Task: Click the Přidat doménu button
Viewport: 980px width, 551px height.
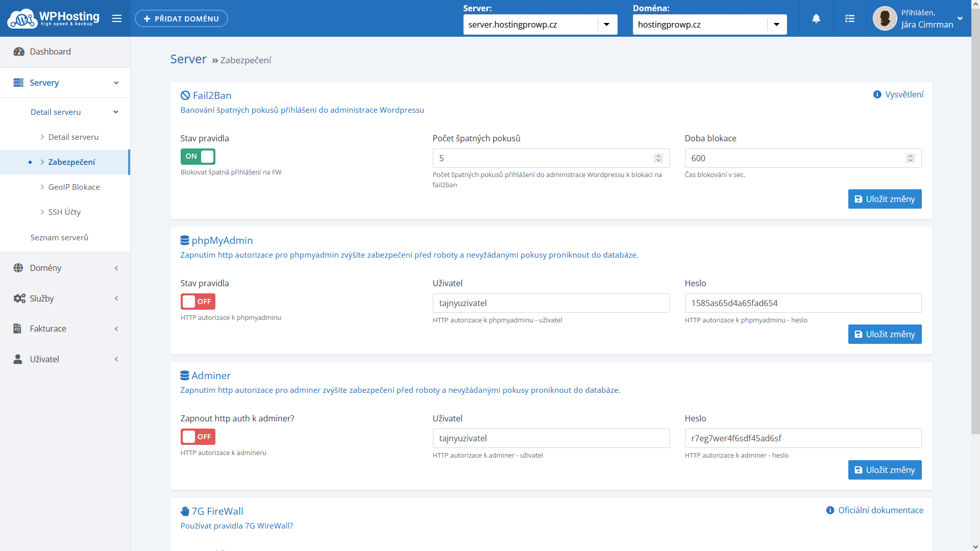Action: click(181, 19)
